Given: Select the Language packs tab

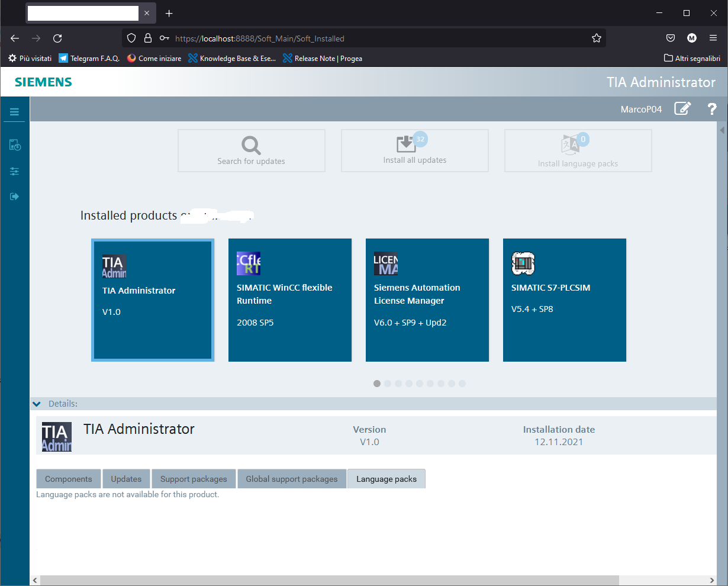Looking at the screenshot, I should click(386, 479).
